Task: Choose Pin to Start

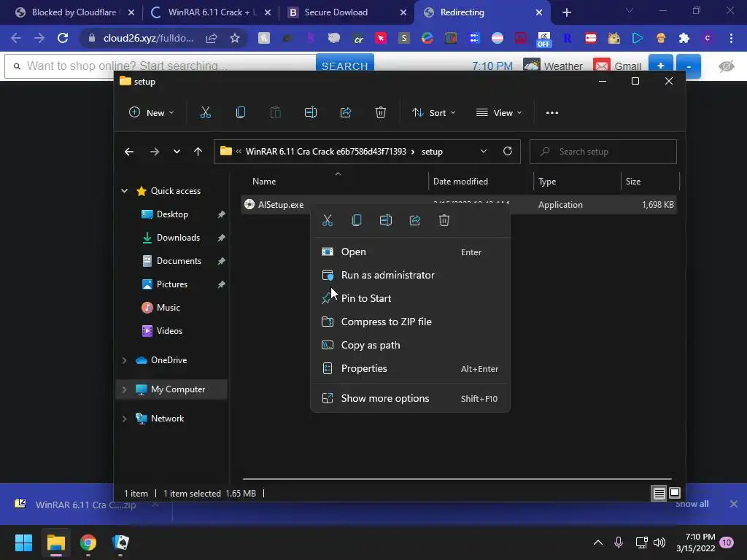Action: (x=410, y=298)
